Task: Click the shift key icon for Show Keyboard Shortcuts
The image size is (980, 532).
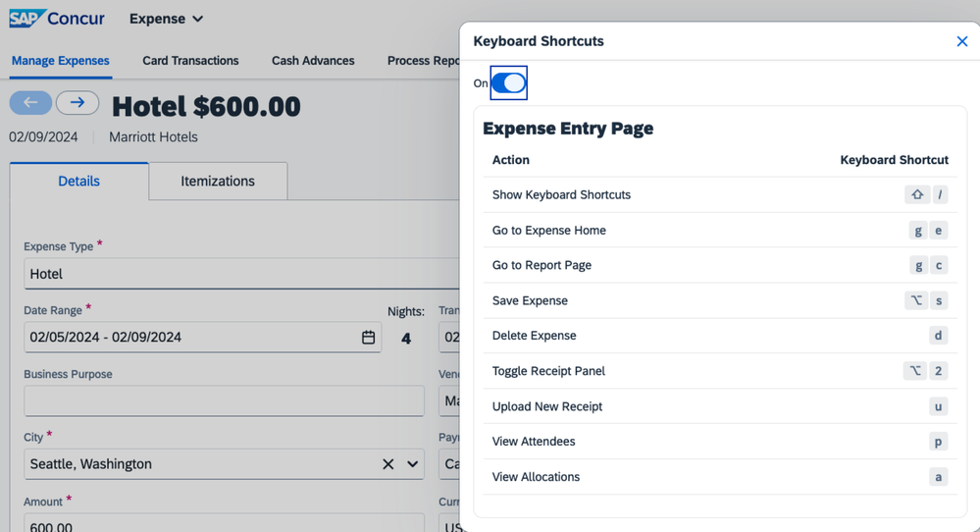Action: tap(917, 194)
